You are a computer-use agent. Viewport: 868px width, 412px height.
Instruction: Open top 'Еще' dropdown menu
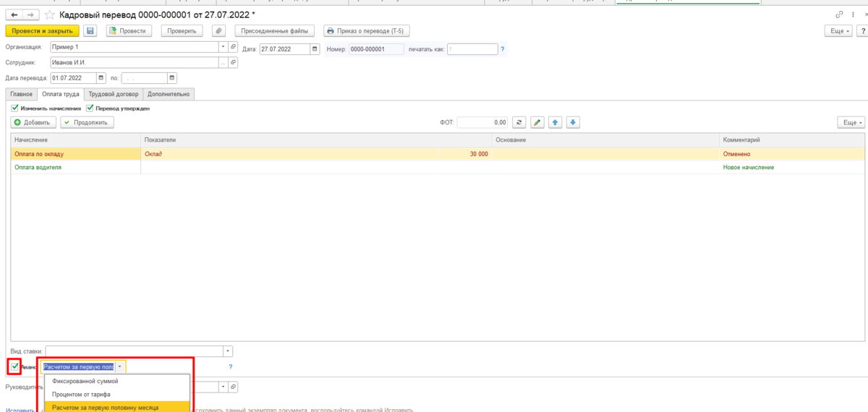(839, 31)
